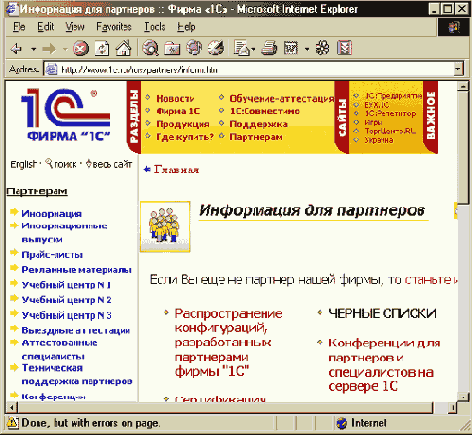This screenshot has height=435, width=472.
Task: Click the Print toolbar icon
Action: [269, 48]
